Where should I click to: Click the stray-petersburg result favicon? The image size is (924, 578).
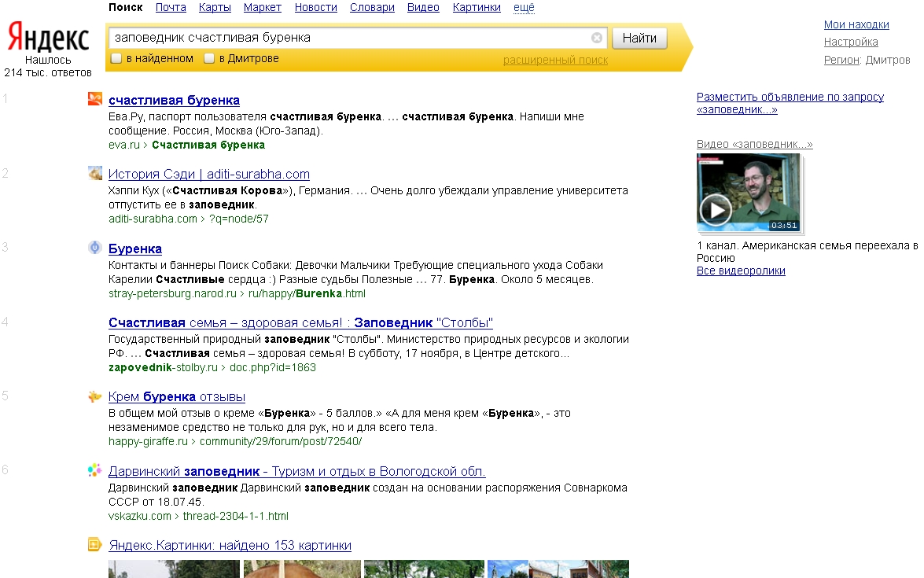[94, 248]
